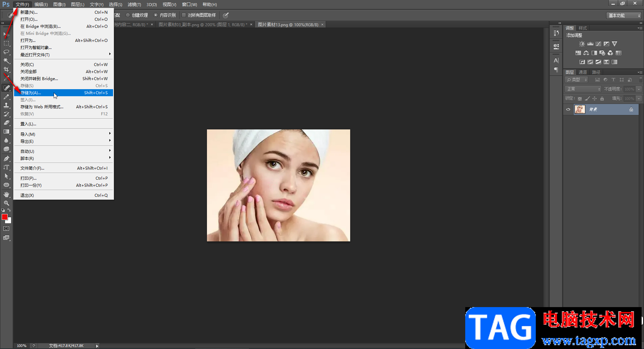This screenshot has height=349, width=644.
Task: Choose the Pen tool
Action: point(6,159)
